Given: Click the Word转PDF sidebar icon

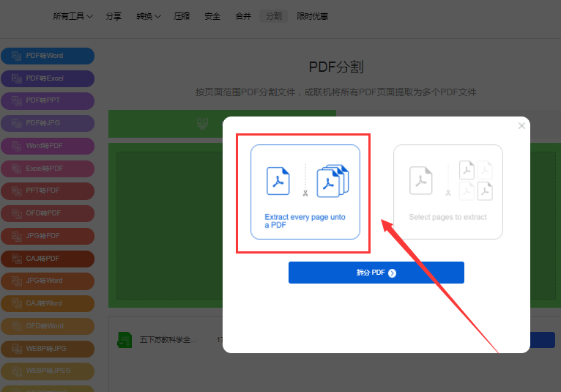Looking at the screenshot, I should click(16, 146).
